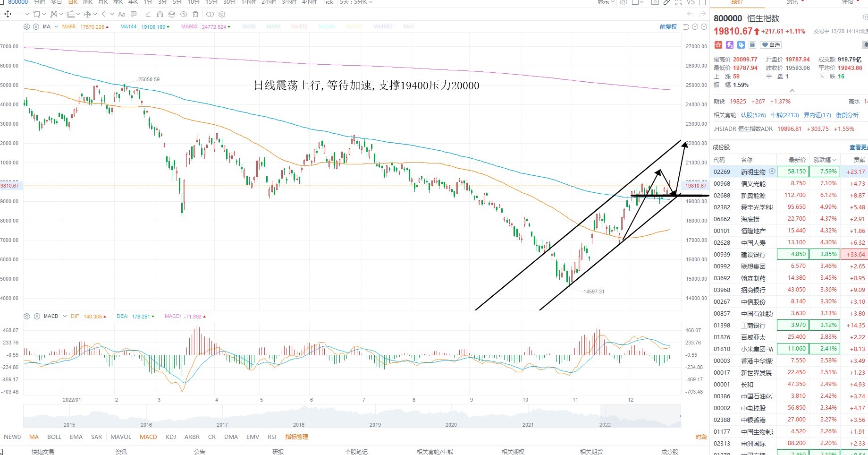
Task: Collapse quote details with up chevron
Action: pos(792,90)
